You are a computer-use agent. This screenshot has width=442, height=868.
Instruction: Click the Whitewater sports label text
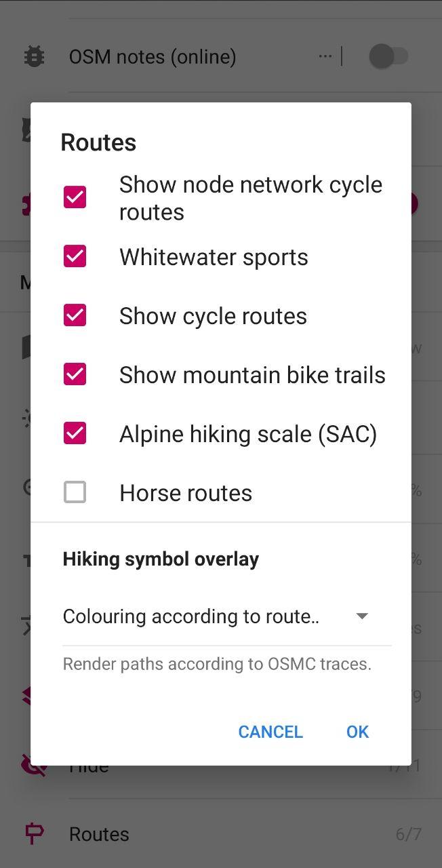coord(214,257)
